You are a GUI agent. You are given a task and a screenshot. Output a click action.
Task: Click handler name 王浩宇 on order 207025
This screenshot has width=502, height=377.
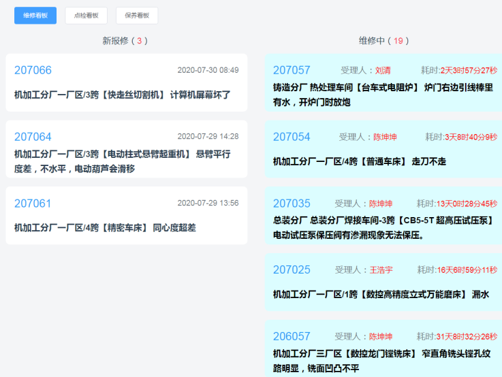[381, 270]
